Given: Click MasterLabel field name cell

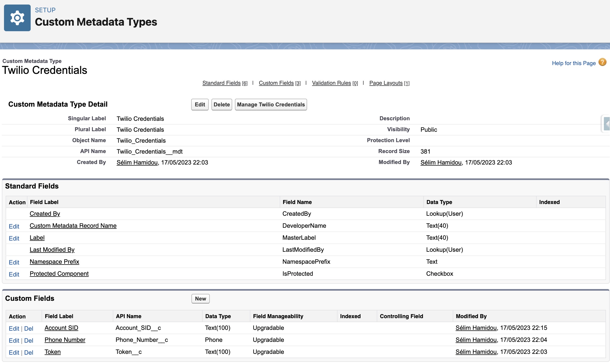Looking at the screenshot, I should (299, 238).
